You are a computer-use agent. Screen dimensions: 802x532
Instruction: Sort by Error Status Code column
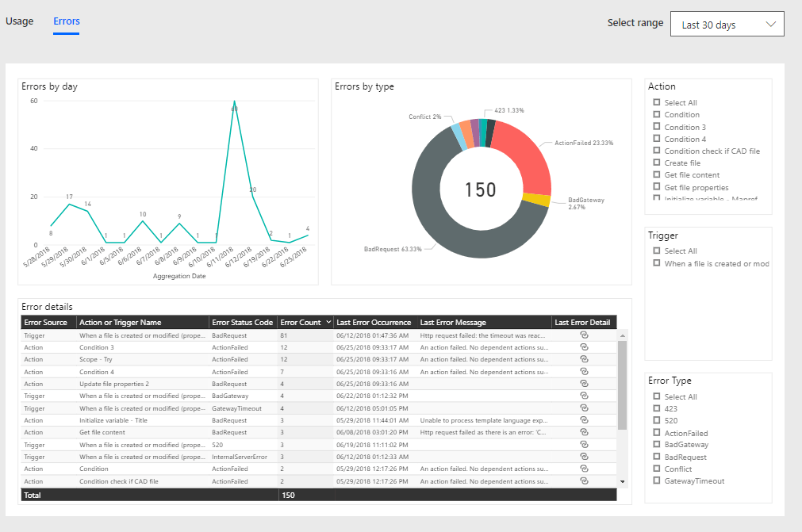coord(243,322)
